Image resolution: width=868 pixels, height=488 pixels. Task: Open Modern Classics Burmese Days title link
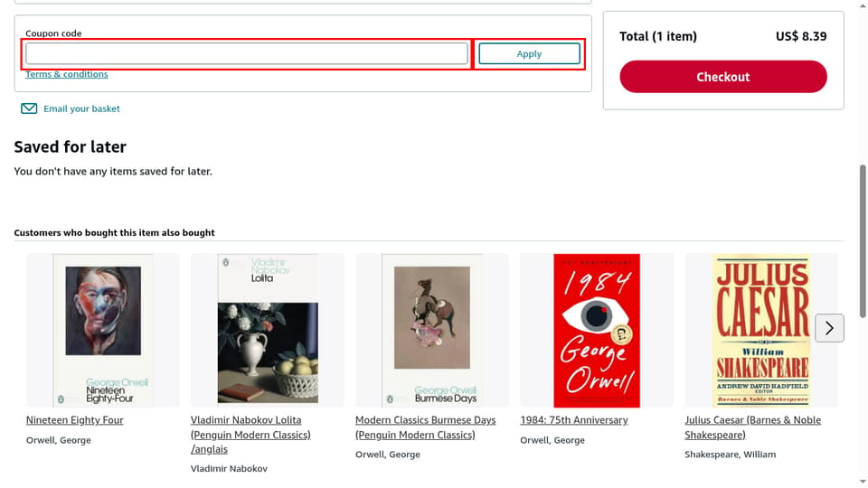(425, 427)
